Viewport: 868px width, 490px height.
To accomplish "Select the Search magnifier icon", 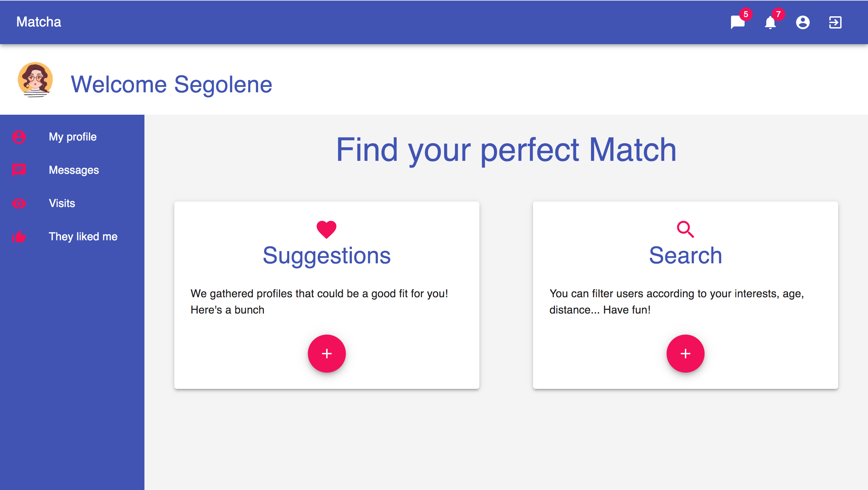I will 685,229.
